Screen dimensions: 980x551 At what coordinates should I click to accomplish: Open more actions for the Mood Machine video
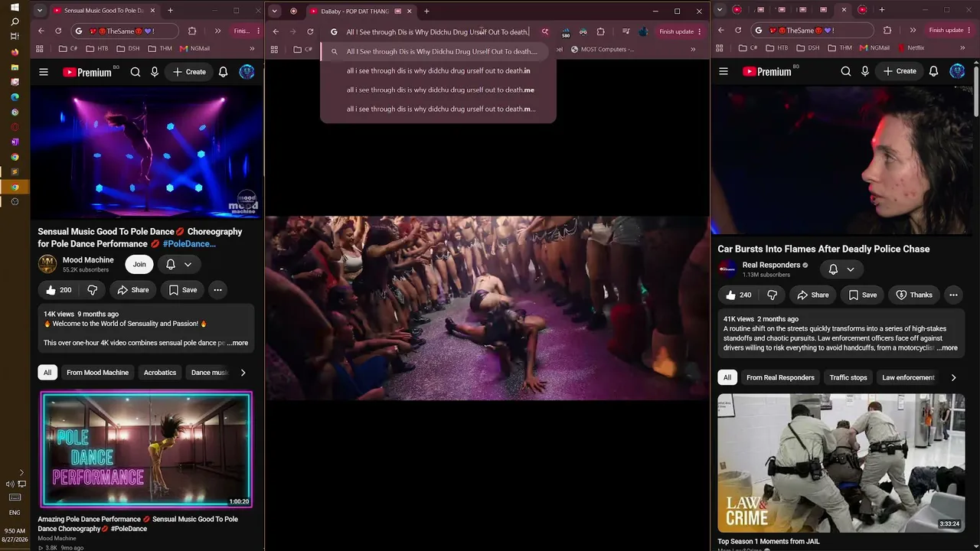click(217, 290)
